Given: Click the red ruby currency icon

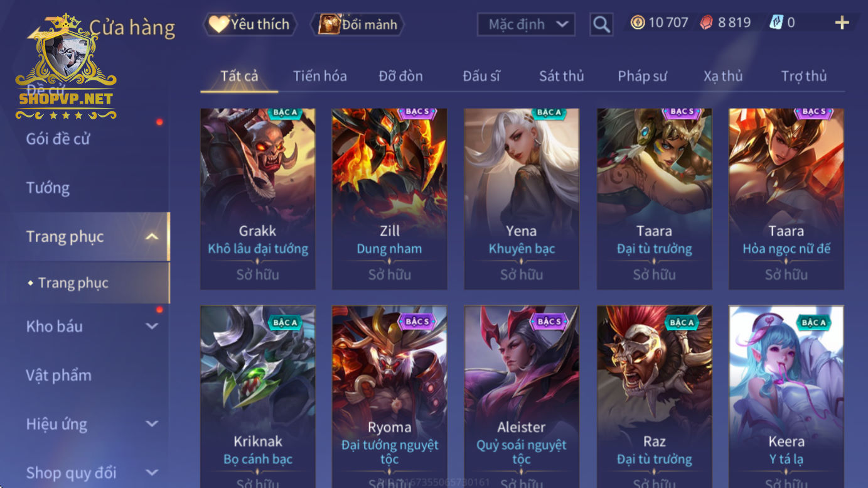Looking at the screenshot, I should 707,23.
